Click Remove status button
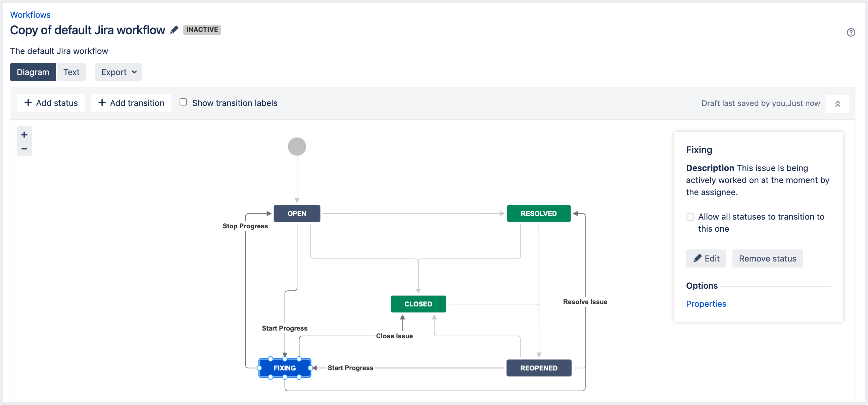 [x=767, y=258]
